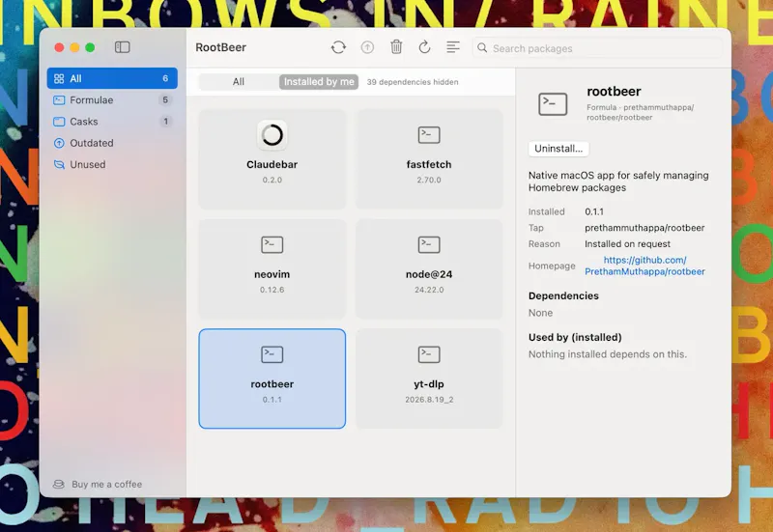Select the Claudebar package name
773x532 pixels.
click(x=272, y=164)
